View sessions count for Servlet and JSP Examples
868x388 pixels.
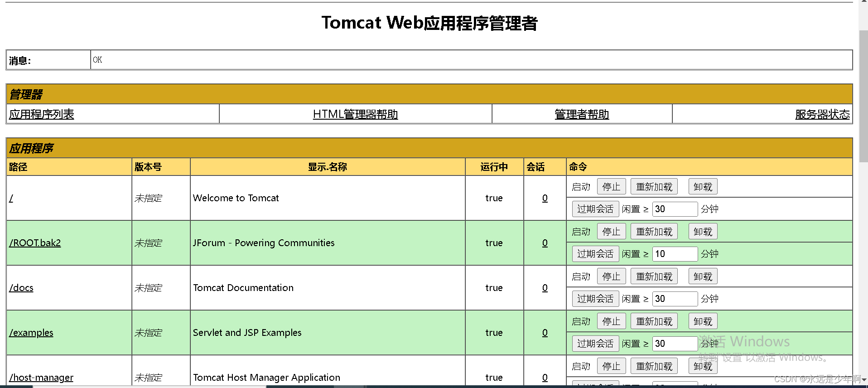click(545, 333)
